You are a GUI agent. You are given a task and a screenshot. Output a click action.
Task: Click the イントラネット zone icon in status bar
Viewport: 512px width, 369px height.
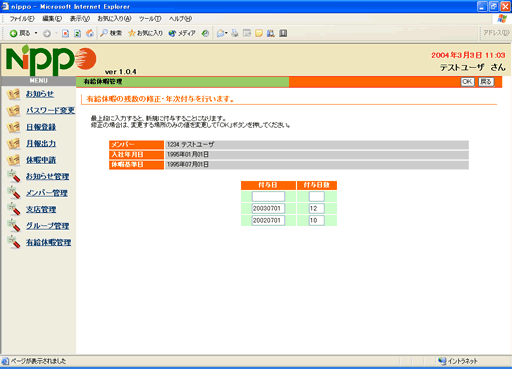[442, 361]
